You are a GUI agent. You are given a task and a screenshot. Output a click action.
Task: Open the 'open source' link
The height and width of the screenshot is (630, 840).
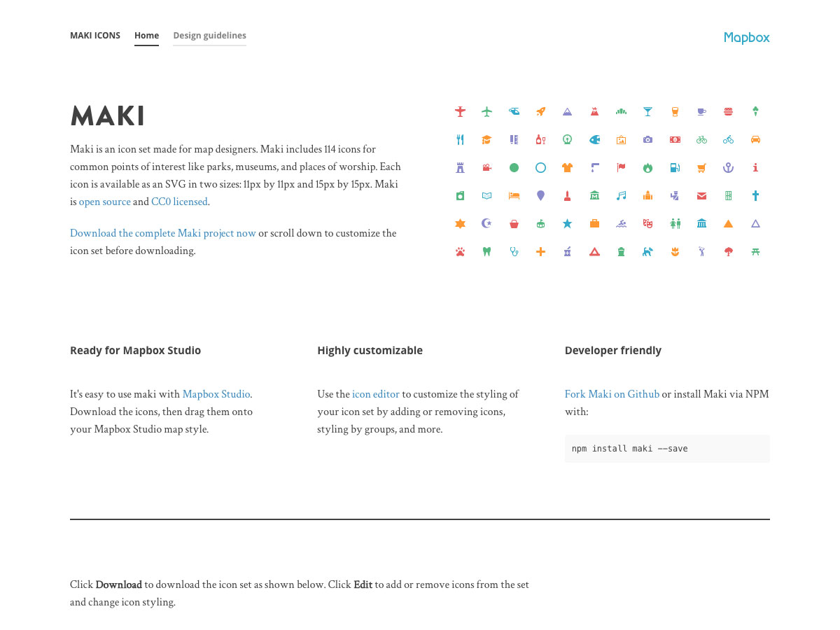tap(104, 202)
